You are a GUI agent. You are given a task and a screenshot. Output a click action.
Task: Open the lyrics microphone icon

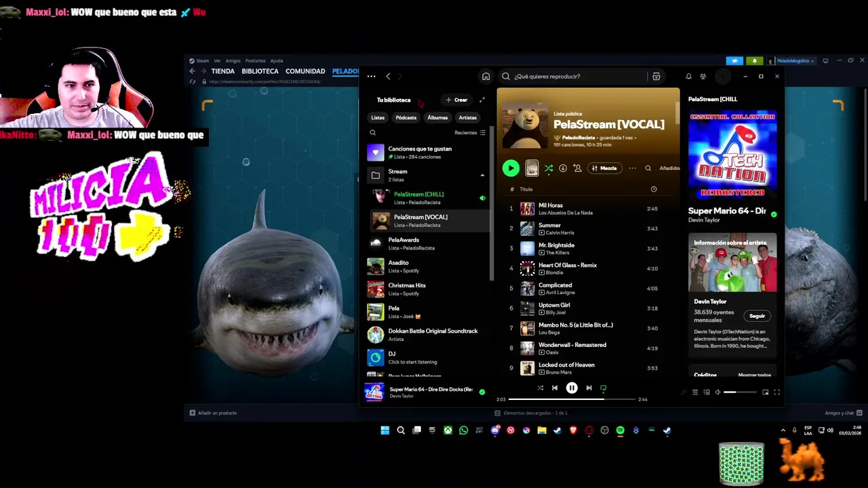pyautogui.click(x=684, y=392)
